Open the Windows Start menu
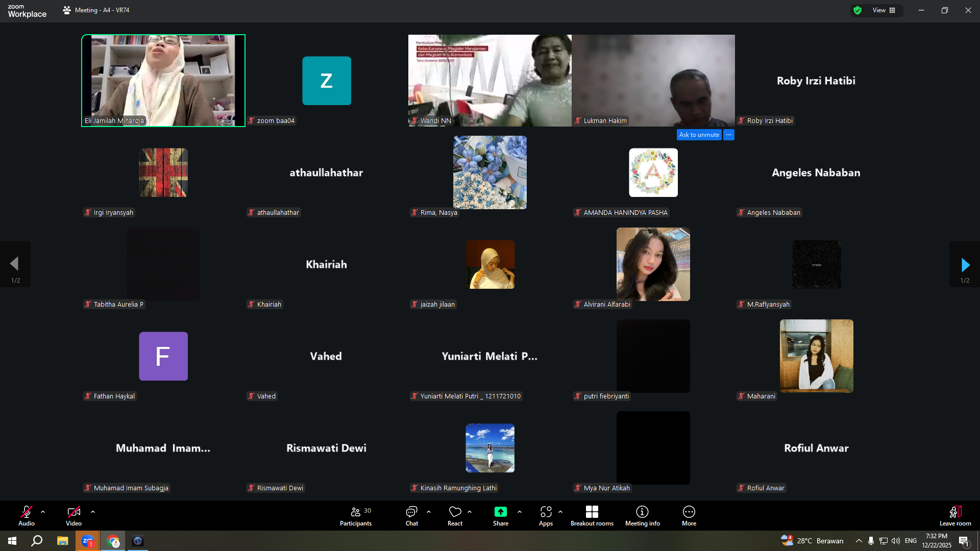Image resolution: width=980 pixels, height=551 pixels. [x=12, y=541]
